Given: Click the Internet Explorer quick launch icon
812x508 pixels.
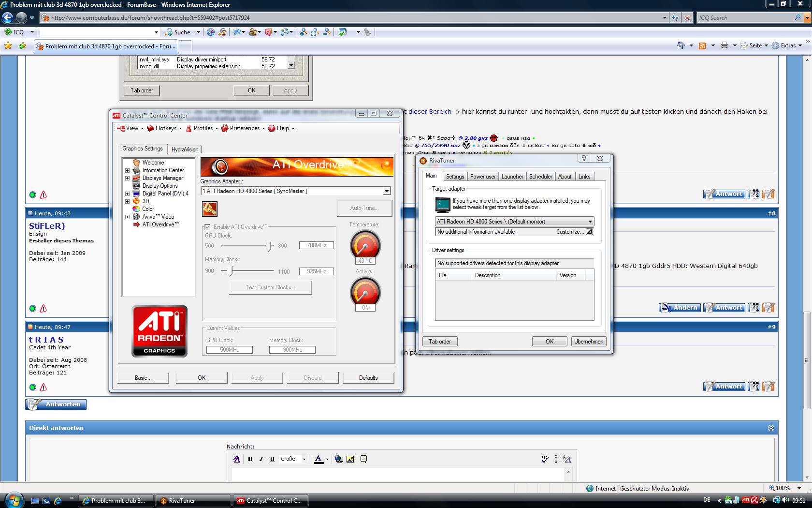Looking at the screenshot, I should pyautogui.click(x=58, y=501).
